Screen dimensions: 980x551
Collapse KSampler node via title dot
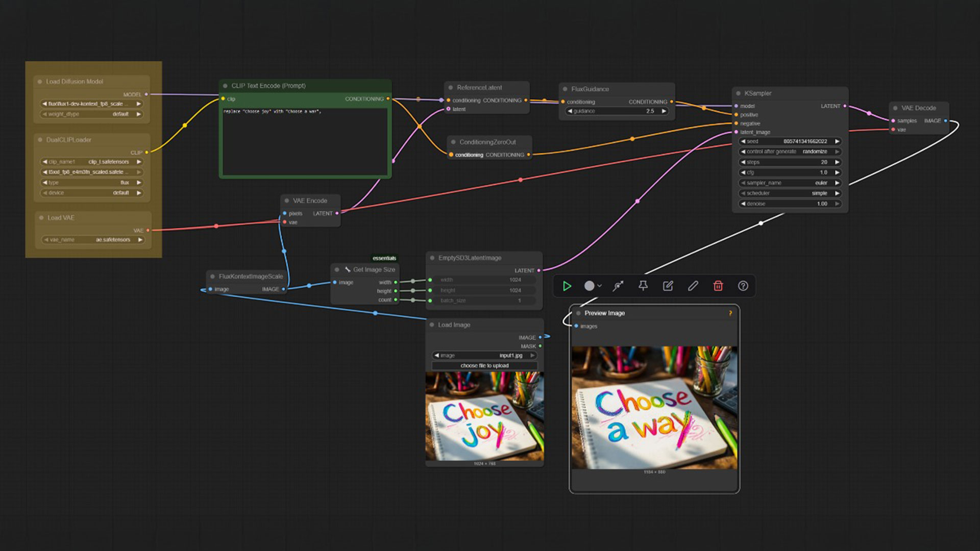point(738,93)
